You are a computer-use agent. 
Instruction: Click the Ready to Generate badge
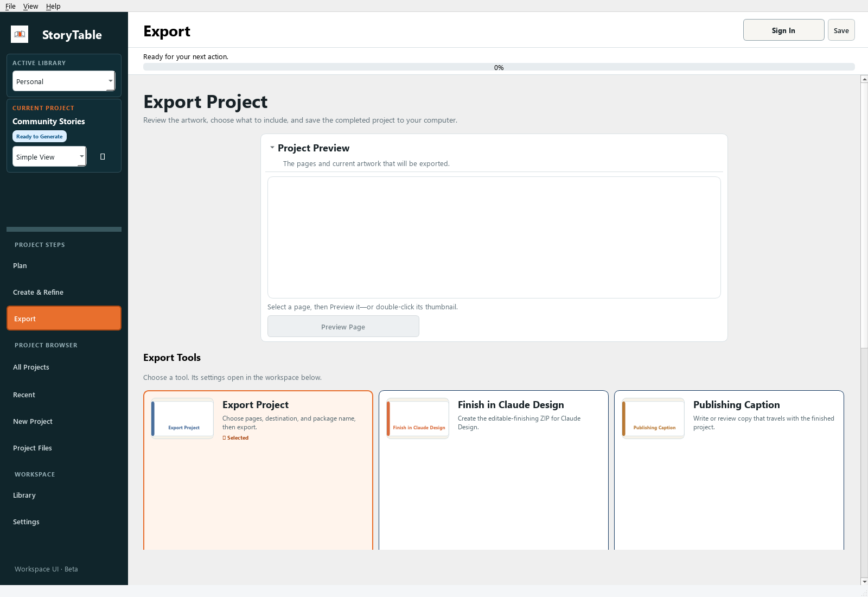click(x=40, y=136)
